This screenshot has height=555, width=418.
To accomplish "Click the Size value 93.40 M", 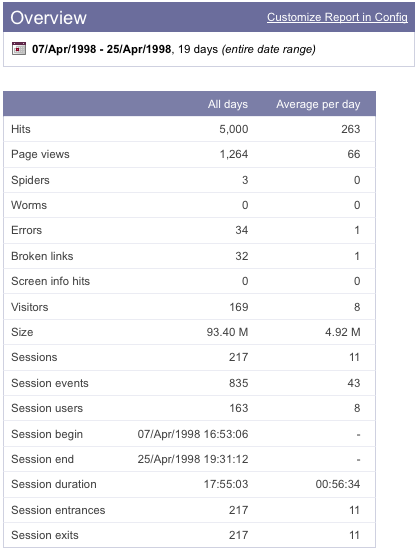I will [227, 332].
